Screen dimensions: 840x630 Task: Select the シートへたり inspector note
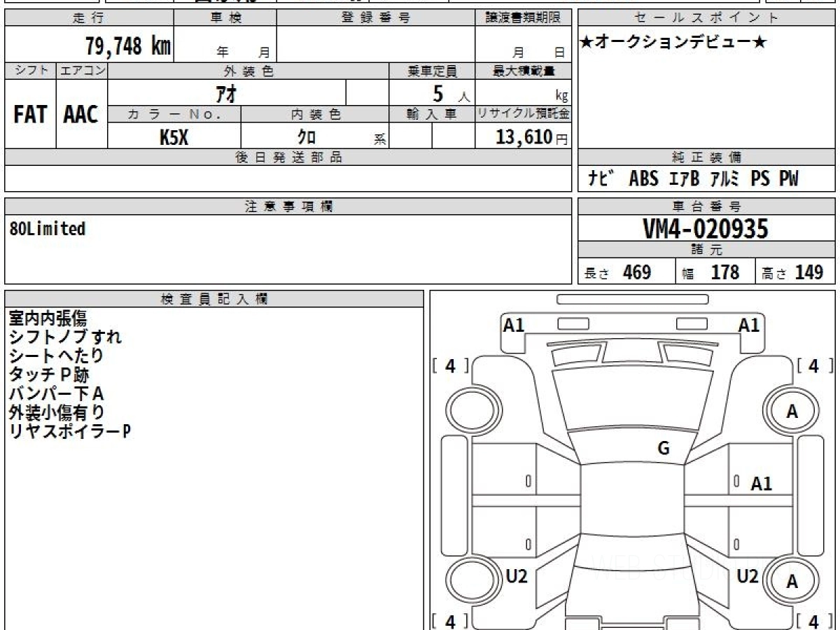pyautogui.click(x=56, y=356)
